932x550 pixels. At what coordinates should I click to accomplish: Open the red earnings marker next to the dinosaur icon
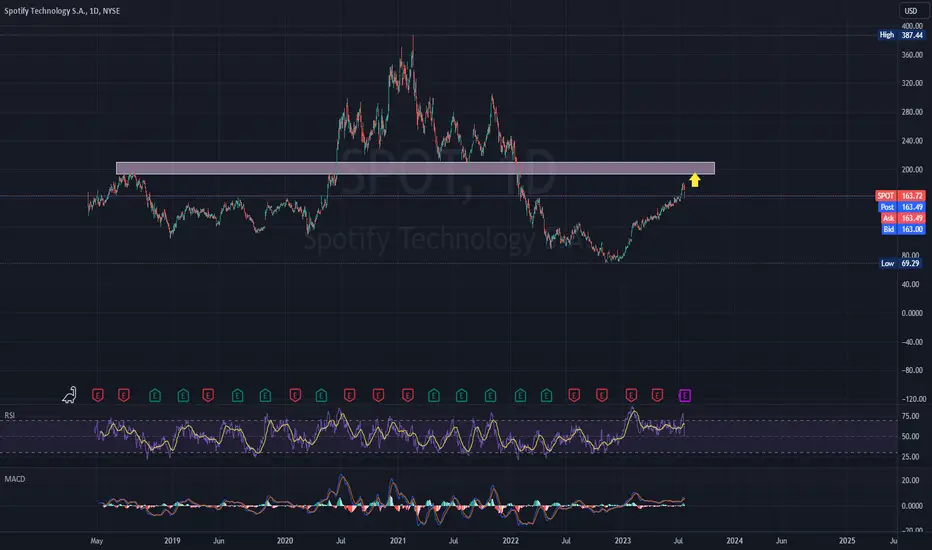tap(97, 395)
